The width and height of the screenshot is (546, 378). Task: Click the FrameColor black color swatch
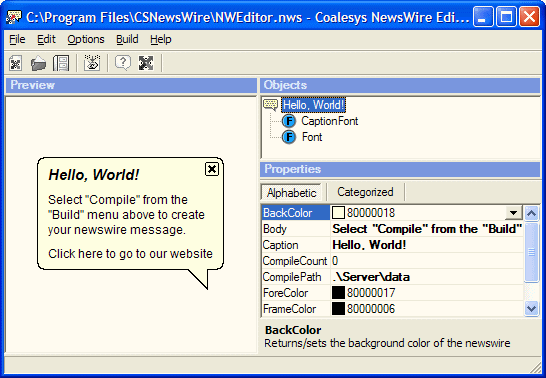[x=338, y=309]
